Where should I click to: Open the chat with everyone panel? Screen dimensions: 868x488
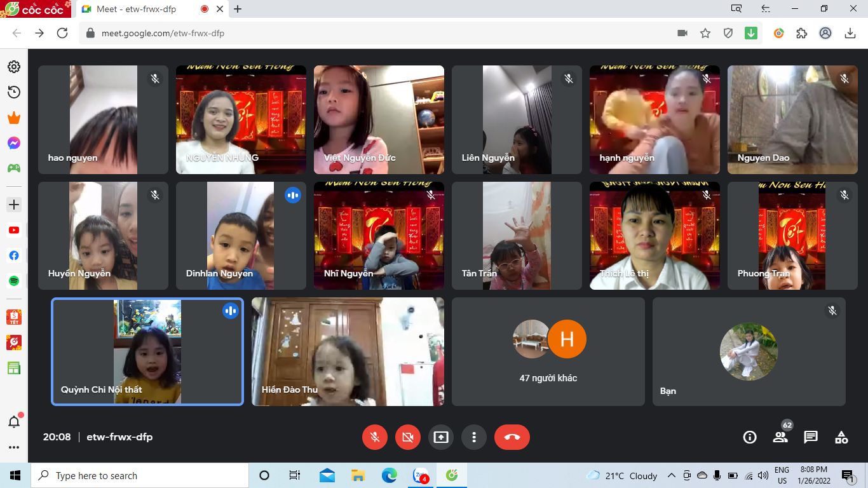pos(811,437)
